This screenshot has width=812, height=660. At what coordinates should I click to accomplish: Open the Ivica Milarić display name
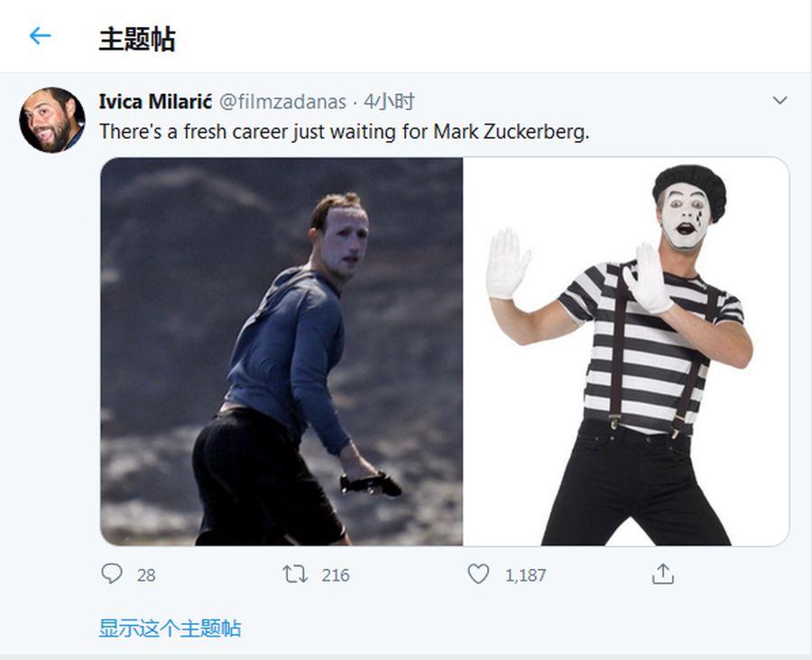(x=155, y=101)
